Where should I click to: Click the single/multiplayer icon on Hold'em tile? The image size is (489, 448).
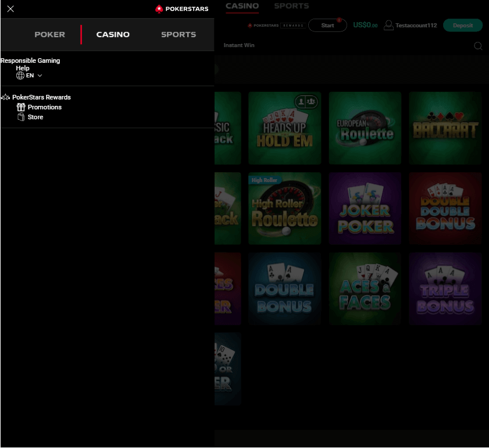(306, 101)
